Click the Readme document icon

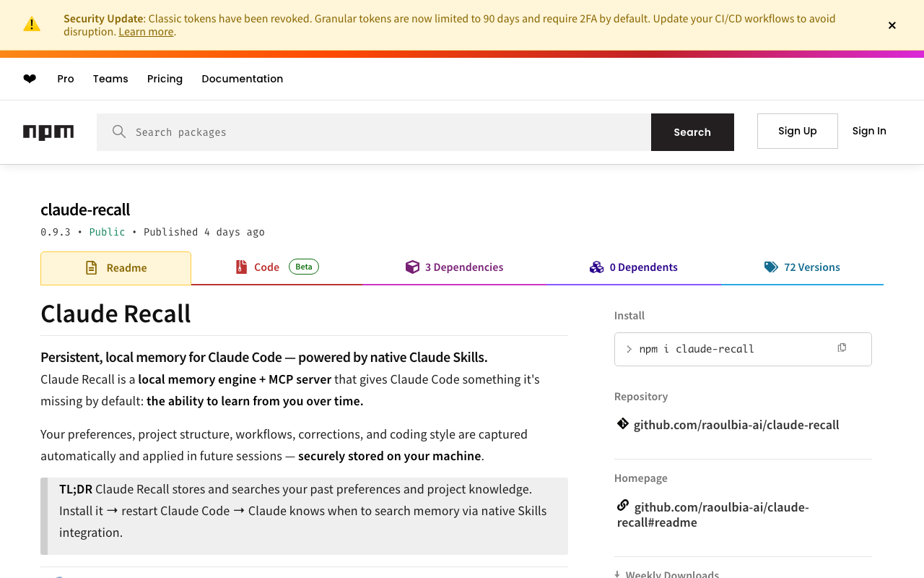(92, 268)
